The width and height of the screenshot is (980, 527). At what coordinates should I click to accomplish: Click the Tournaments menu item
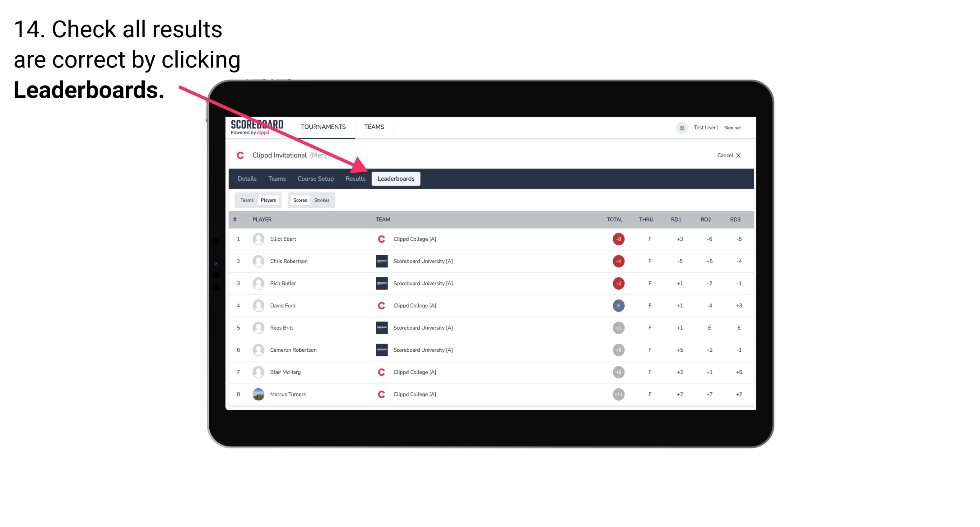323,127
